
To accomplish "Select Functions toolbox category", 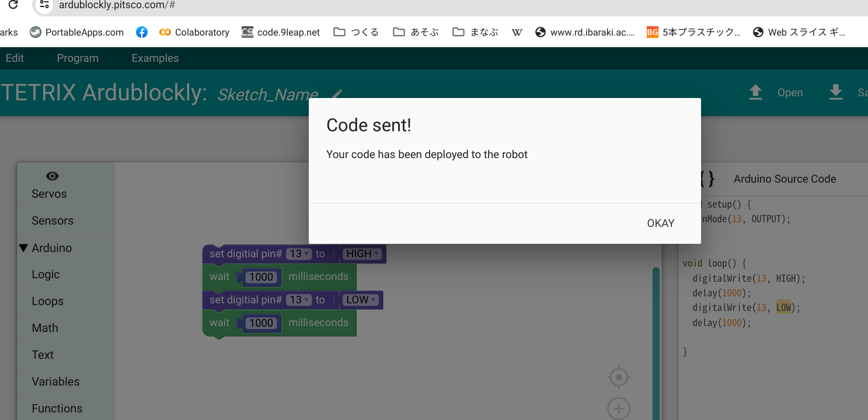I will pos(57,408).
